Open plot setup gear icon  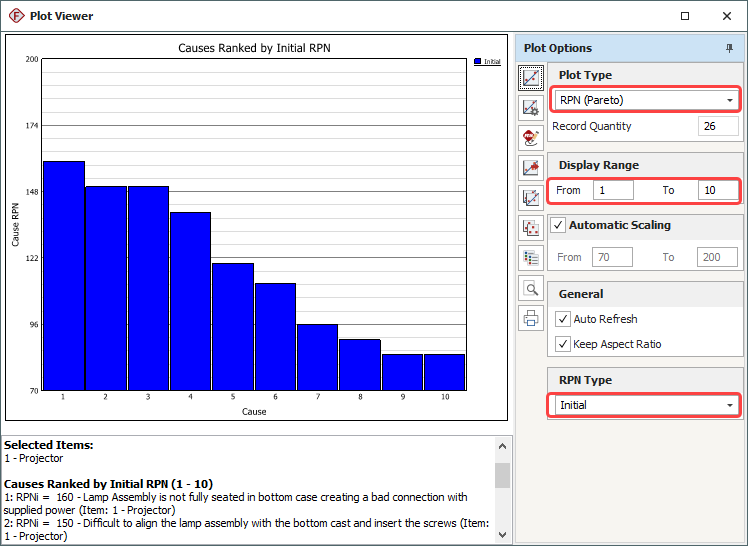(x=531, y=107)
